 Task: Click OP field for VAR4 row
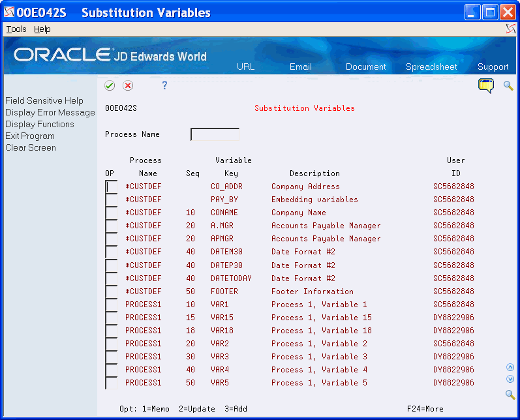[x=111, y=370]
